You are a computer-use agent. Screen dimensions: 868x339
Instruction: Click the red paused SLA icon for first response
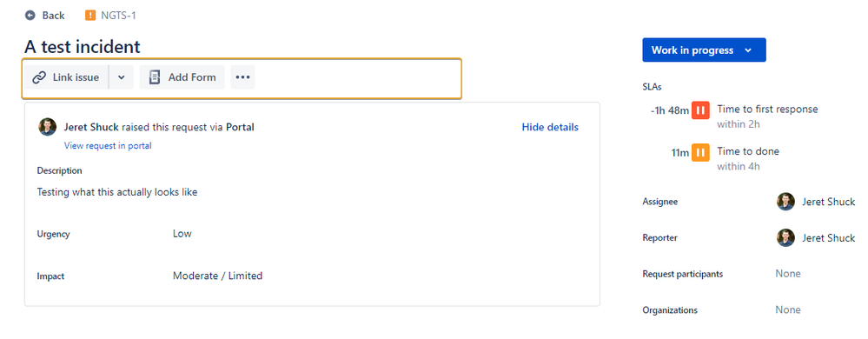pyautogui.click(x=700, y=110)
